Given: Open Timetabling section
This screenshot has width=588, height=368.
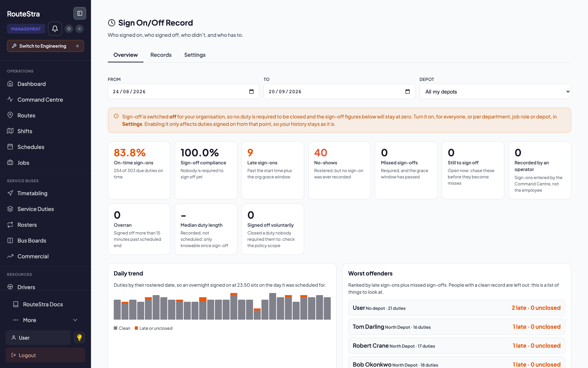Looking at the screenshot, I should pyautogui.click(x=45, y=193).
